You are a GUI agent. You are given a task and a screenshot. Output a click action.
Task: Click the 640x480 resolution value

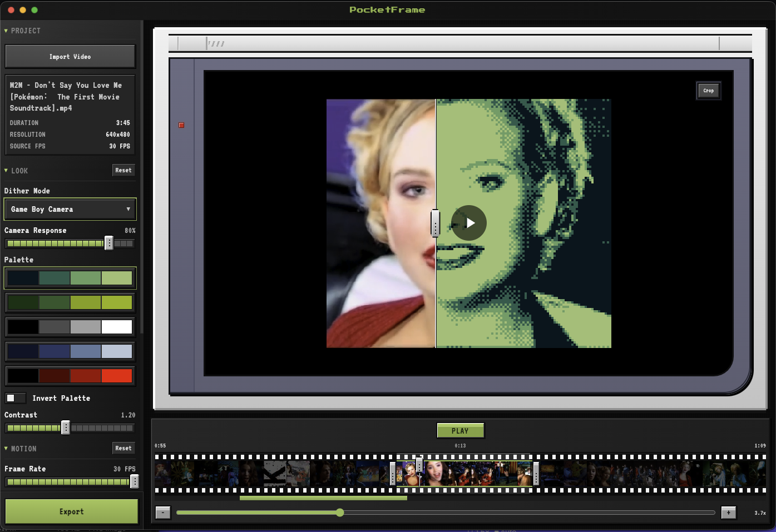(x=118, y=135)
